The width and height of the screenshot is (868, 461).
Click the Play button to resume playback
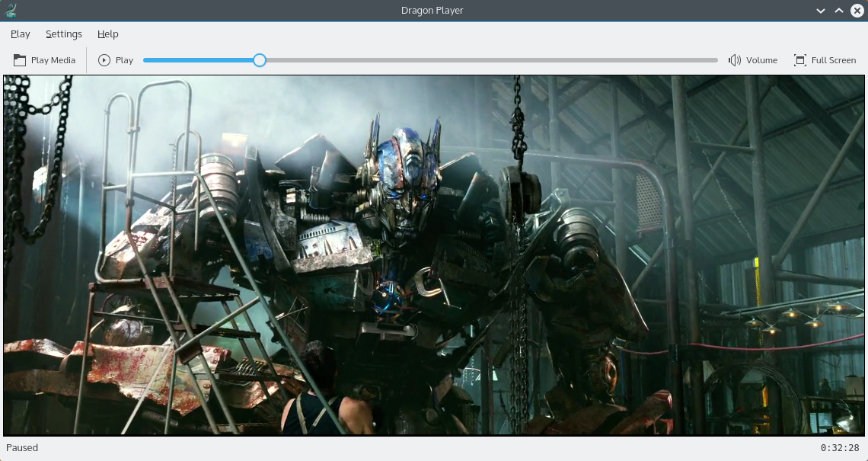tap(116, 60)
